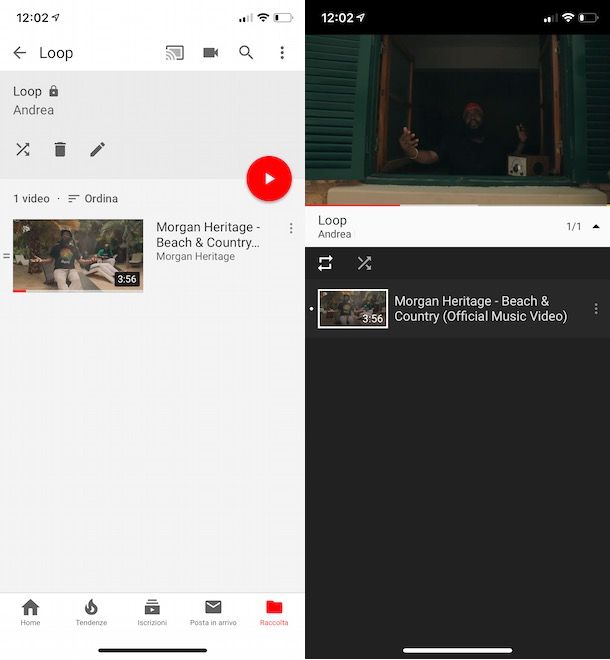Open the Cast to device icon
Viewport: 610px width, 660px height.
coord(174,53)
